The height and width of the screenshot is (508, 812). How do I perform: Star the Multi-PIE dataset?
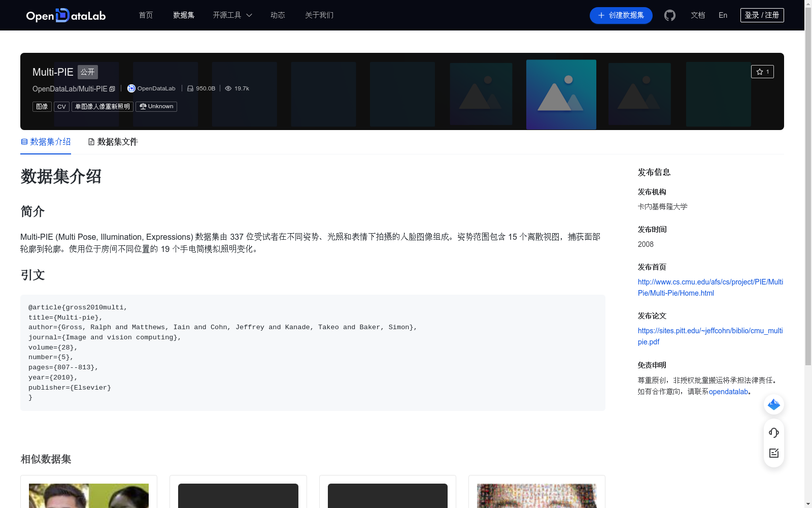(x=762, y=72)
